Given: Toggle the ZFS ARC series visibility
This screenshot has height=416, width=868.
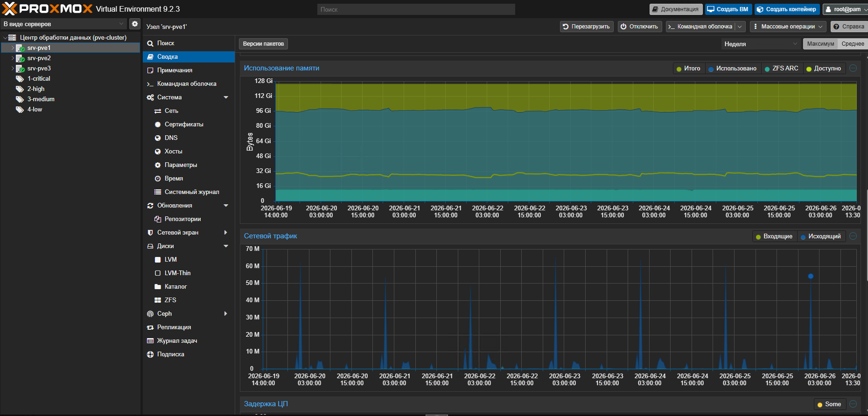Looking at the screenshot, I should pos(781,69).
